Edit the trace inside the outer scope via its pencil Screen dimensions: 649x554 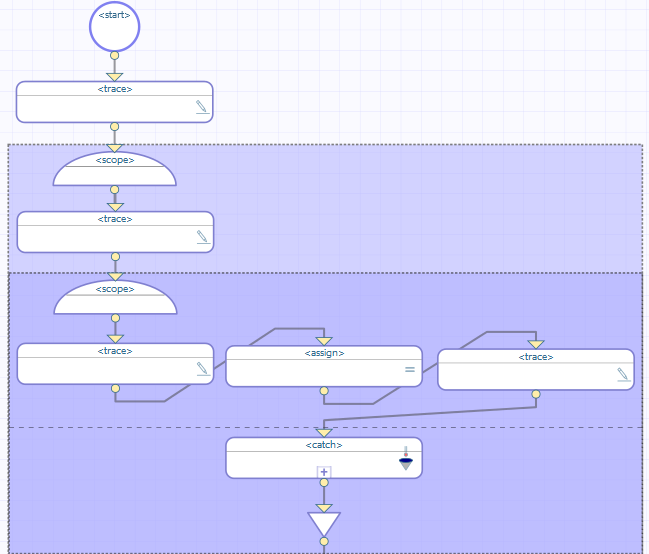coord(203,237)
